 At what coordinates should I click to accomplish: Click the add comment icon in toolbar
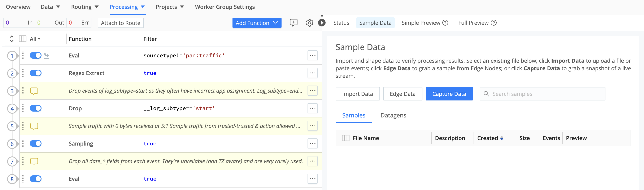(293, 23)
